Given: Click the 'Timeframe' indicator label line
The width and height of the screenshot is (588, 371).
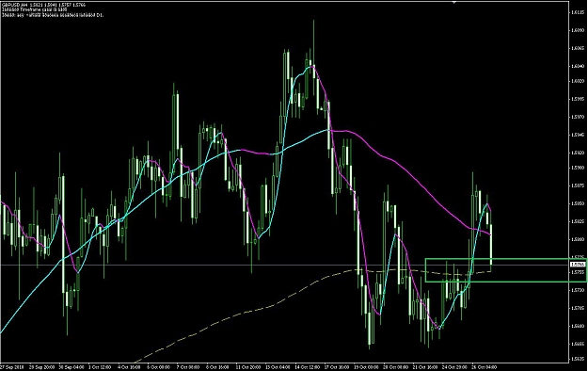Looking at the screenshot, I should (35, 10).
